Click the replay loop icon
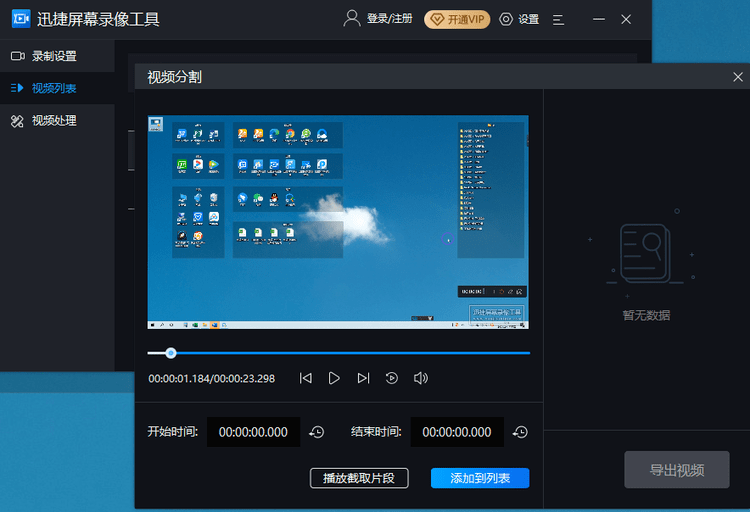The image size is (750, 512). pyautogui.click(x=392, y=378)
